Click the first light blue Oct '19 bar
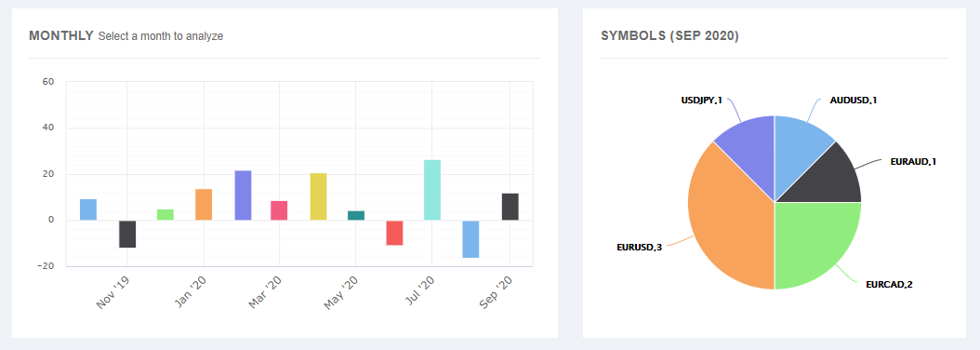The width and height of the screenshot is (980, 350). point(88,209)
